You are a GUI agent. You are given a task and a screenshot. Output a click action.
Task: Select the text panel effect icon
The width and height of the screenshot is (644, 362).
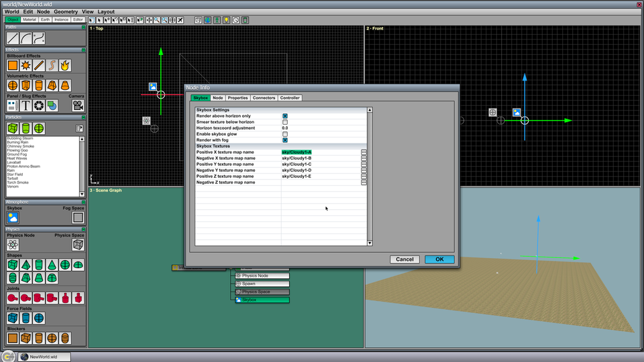(26, 105)
